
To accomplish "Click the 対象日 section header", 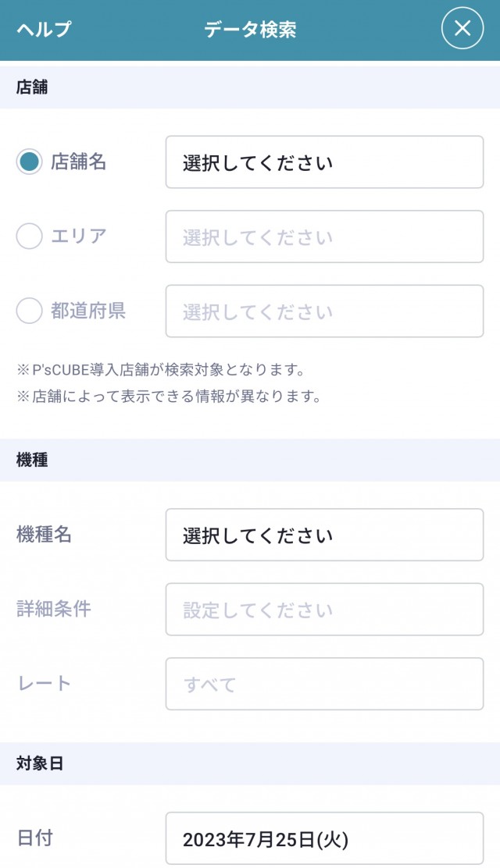I will coord(40,763).
